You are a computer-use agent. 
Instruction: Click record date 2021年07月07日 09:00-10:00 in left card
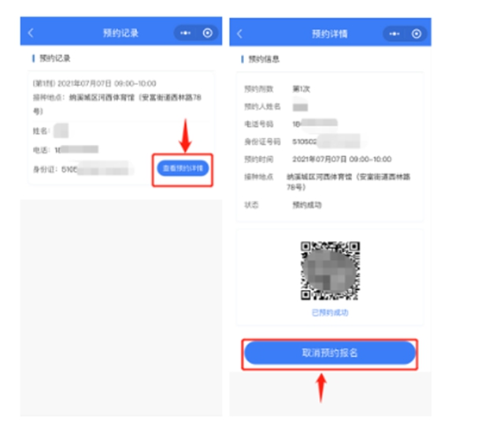point(94,84)
